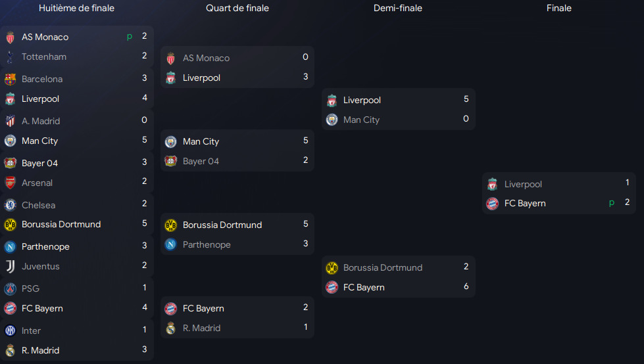This screenshot has height=364, width=644.
Task: Click the Tottenham crest icon
Action: tap(10, 57)
